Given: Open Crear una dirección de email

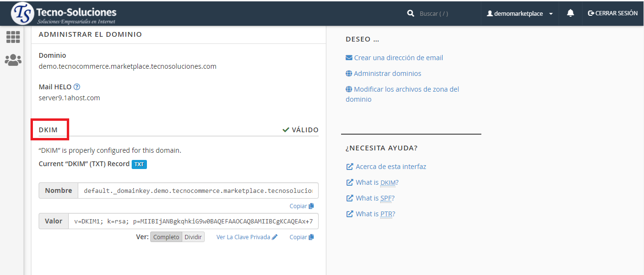Looking at the screenshot, I should (398, 58).
